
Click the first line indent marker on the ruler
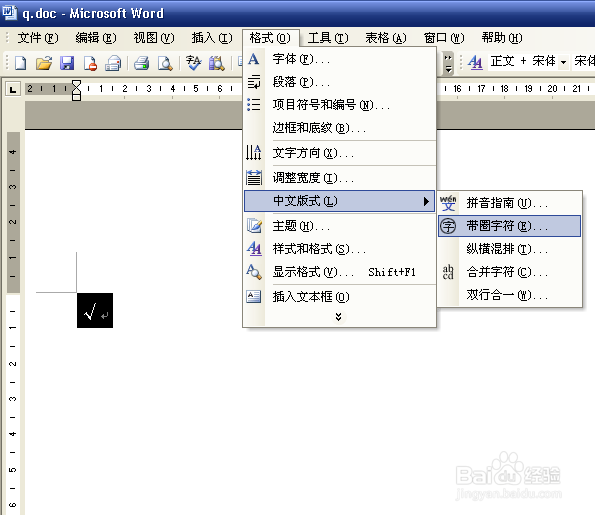coord(76,84)
